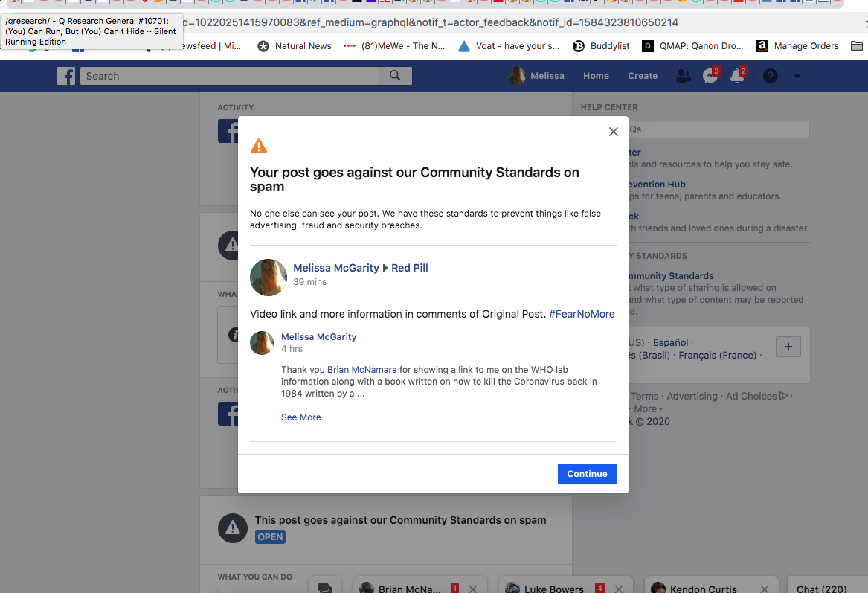Screen dimensions: 868x593
Task: Open the Voat bookmark
Action: pyautogui.click(x=509, y=46)
